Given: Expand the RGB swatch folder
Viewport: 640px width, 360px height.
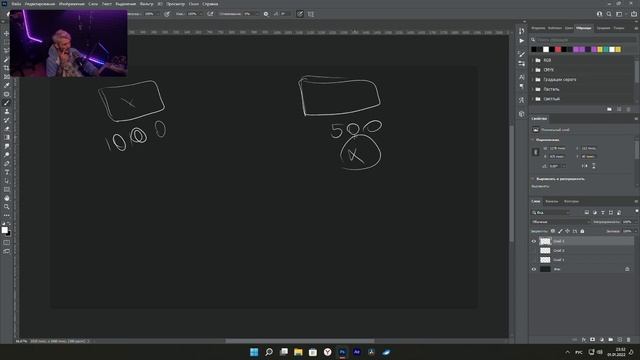Looking at the screenshot, I should (x=533, y=60).
